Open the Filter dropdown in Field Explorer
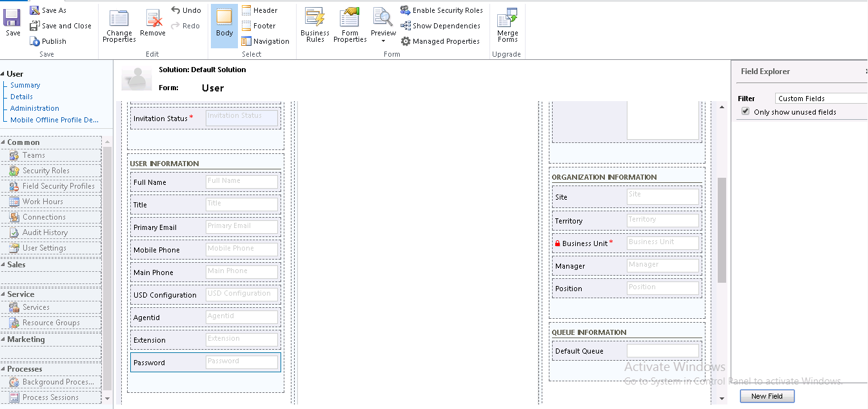This screenshot has width=868, height=409. pyautogui.click(x=820, y=99)
